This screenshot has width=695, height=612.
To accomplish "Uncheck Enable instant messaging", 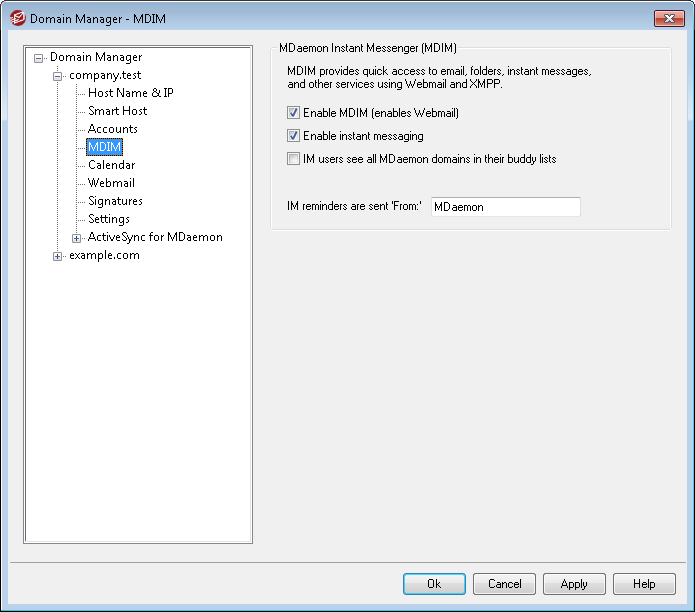I will coord(293,136).
